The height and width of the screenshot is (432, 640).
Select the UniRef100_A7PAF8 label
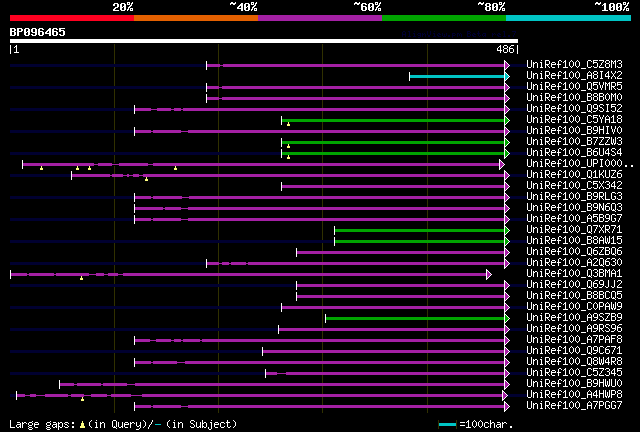click(x=574, y=340)
